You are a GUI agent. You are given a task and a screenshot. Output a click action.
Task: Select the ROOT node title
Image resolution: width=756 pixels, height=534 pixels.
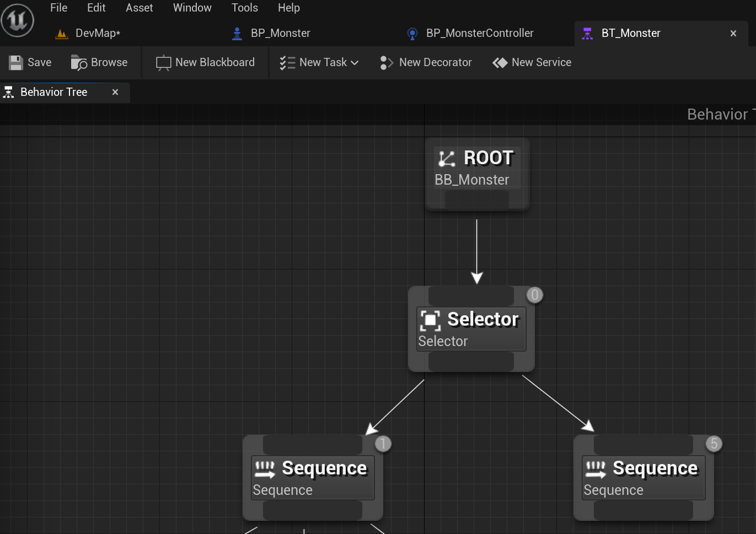coord(489,158)
